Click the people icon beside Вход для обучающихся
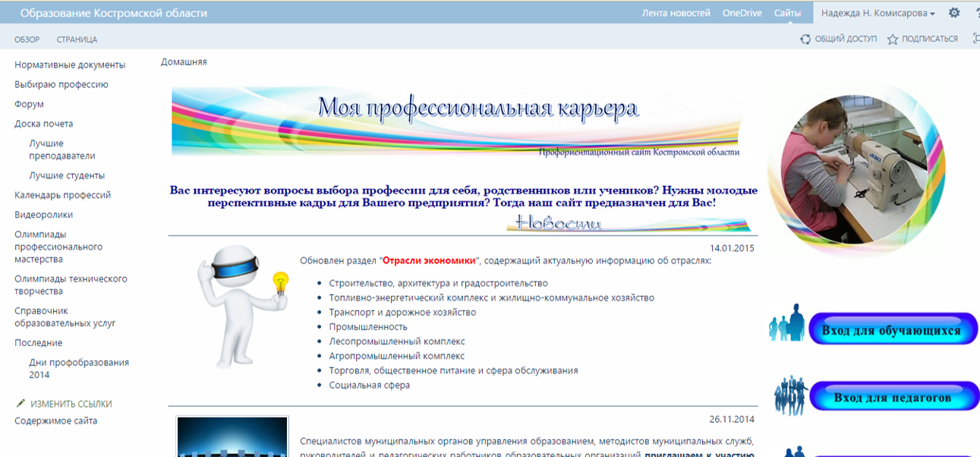This screenshot has width=980, height=457. (x=787, y=323)
